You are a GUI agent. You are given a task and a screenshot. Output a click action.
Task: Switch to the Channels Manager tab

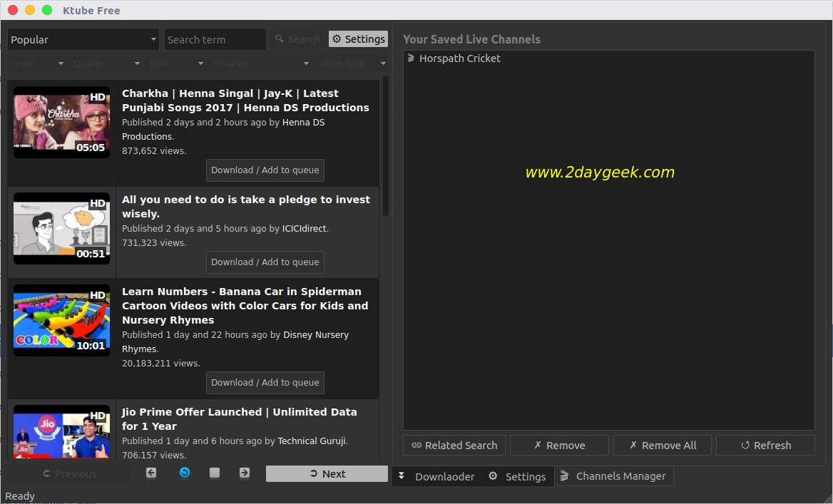click(613, 476)
